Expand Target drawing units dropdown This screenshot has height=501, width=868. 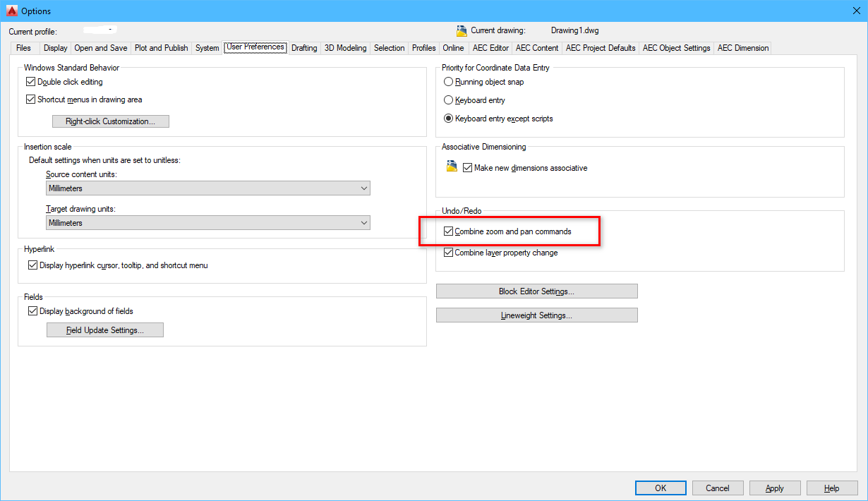(x=207, y=223)
